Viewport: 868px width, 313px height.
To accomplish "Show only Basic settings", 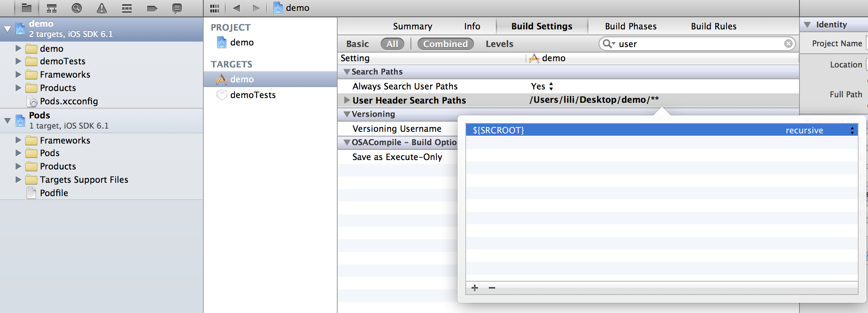I will click(x=358, y=44).
